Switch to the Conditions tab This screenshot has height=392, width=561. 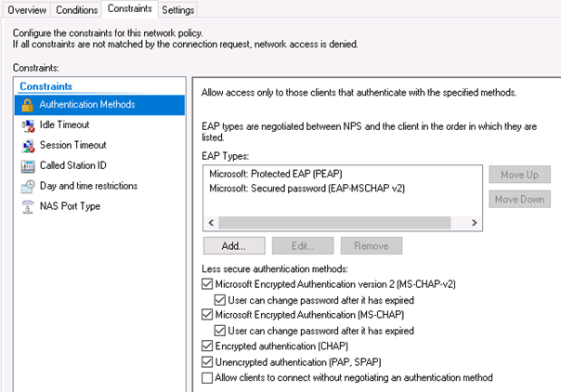click(76, 10)
